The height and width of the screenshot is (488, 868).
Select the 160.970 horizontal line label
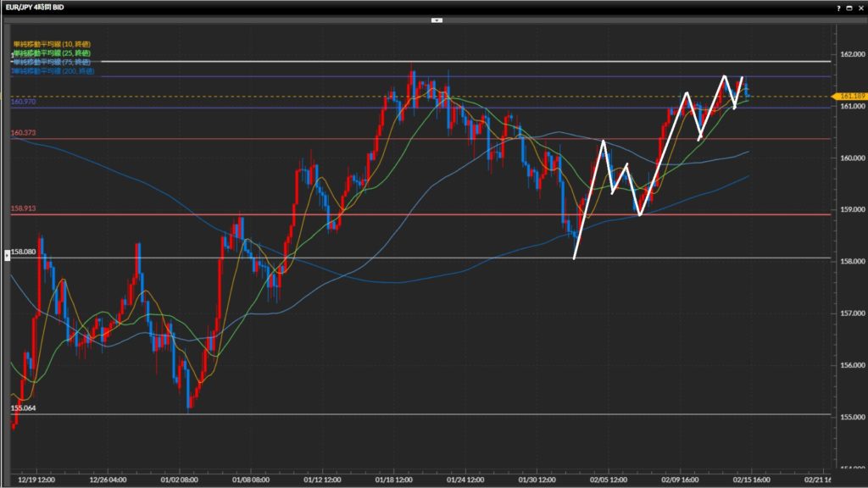pos(23,103)
